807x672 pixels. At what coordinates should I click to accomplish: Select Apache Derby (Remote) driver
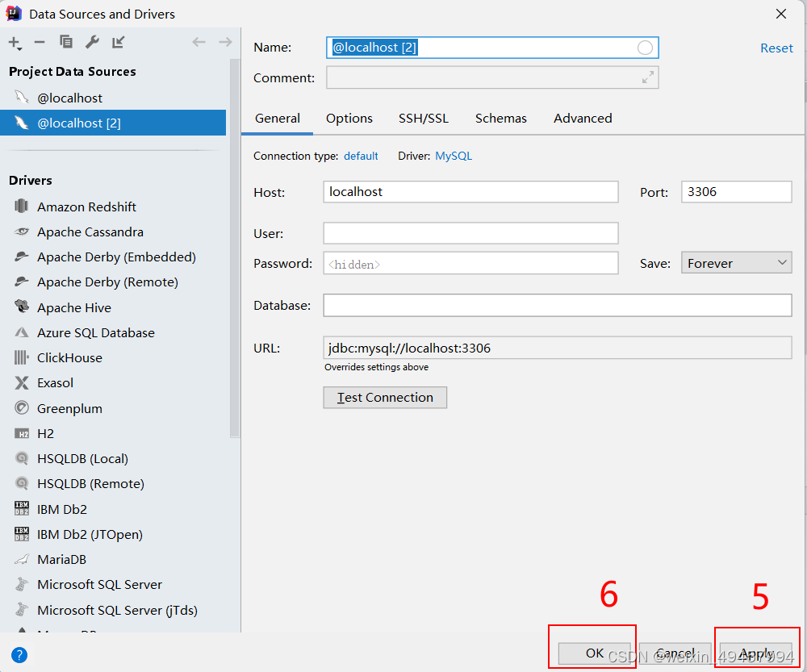pos(113,282)
